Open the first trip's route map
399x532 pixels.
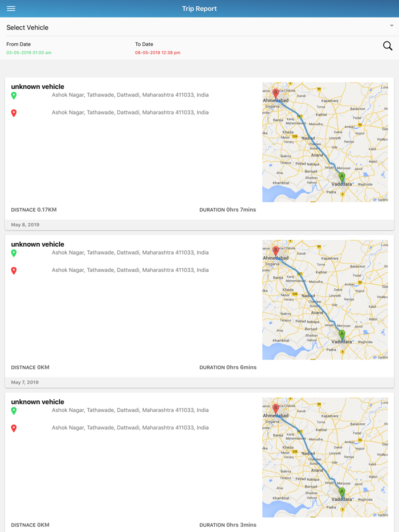325,142
